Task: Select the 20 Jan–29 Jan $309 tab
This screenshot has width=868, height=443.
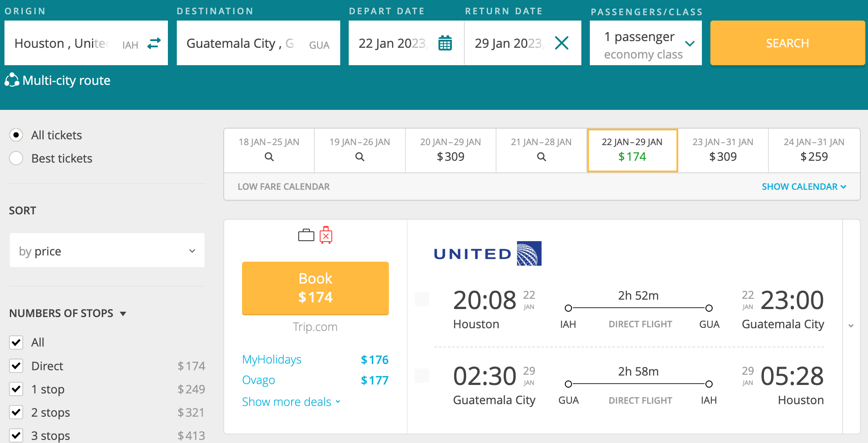Action: tap(451, 150)
